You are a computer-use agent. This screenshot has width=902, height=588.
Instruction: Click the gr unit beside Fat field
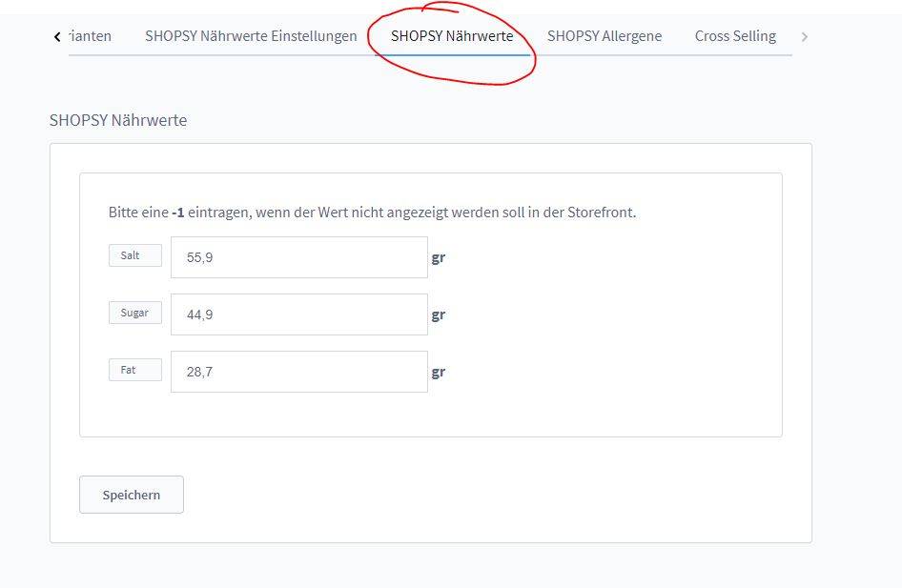point(439,373)
